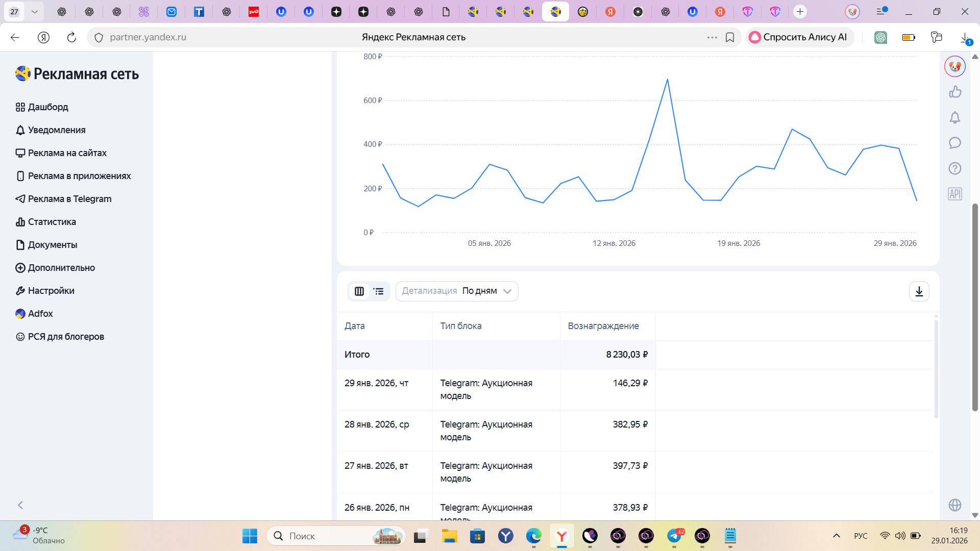980x551 pixels.
Task: Click the thumbs-up feedback icon
Action: (954, 92)
